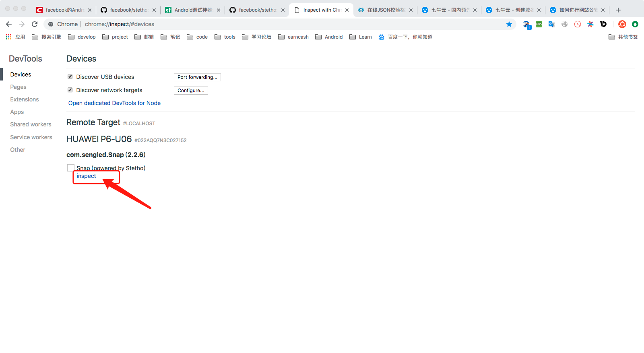Switch to the 七牛云 - 创建域名 tab
This screenshot has width=644, height=353.
(513, 10)
